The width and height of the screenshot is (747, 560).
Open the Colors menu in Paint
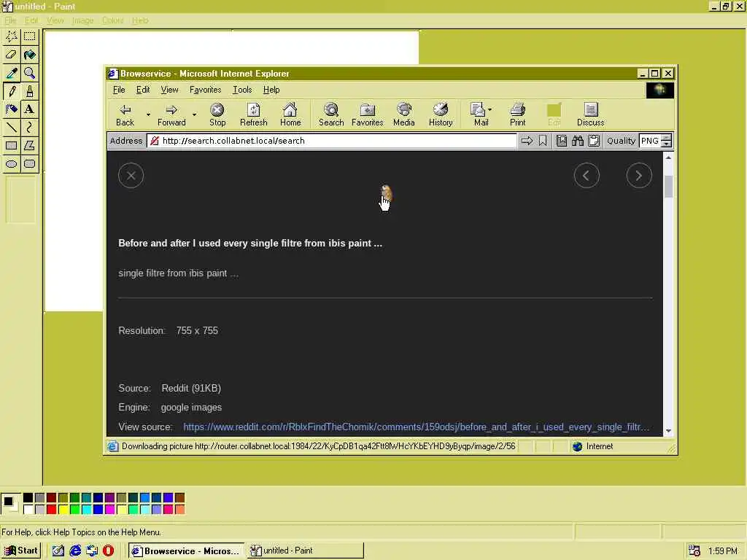pyautogui.click(x=112, y=20)
